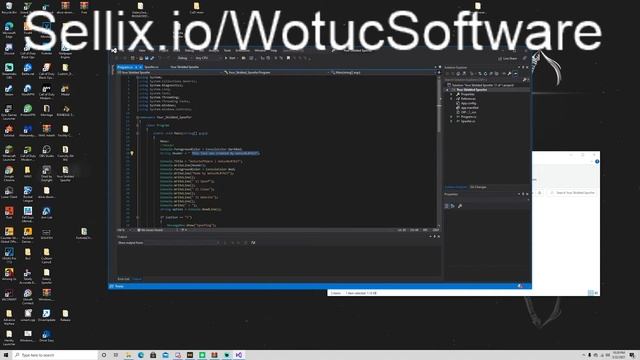Toggle word wrap in Output panel
The height and width of the screenshot is (360, 640).
pyautogui.click(x=253, y=243)
